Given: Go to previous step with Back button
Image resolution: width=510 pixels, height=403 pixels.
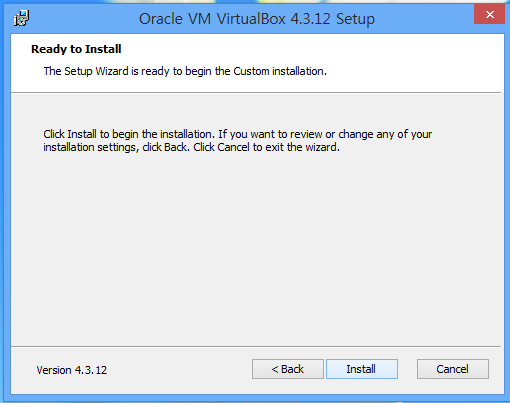Looking at the screenshot, I should coord(288,369).
